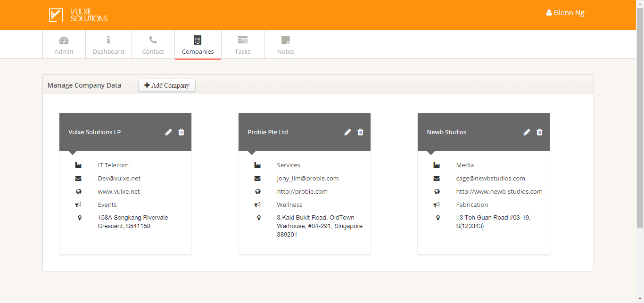The height and width of the screenshot is (303, 644).
Task: Click the industry icon beside IT Telecom
Action: (78, 165)
